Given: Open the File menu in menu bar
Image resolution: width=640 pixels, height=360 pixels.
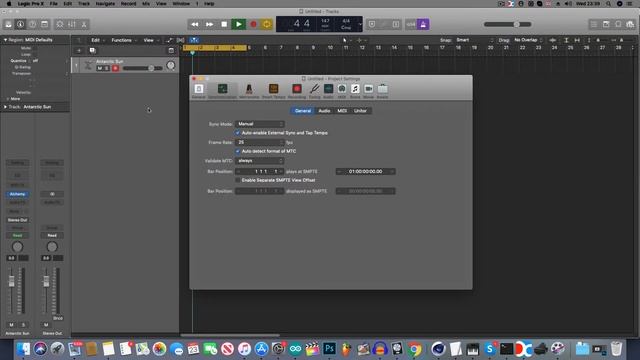Looking at the screenshot, I should tap(53, 4).
